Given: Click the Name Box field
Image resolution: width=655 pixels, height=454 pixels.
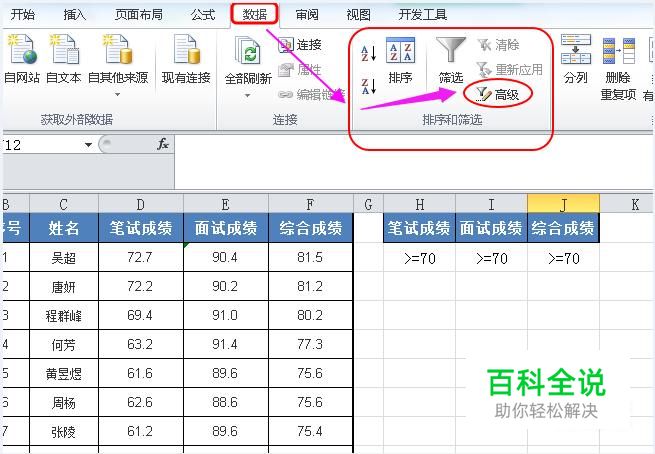Looking at the screenshot, I should coord(42,145).
